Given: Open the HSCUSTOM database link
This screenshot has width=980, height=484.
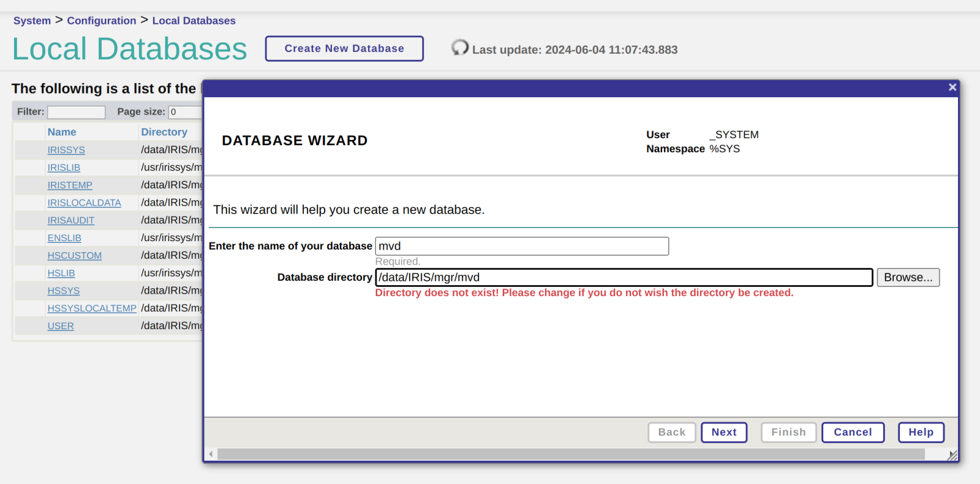Looking at the screenshot, I should click(75, 256).
